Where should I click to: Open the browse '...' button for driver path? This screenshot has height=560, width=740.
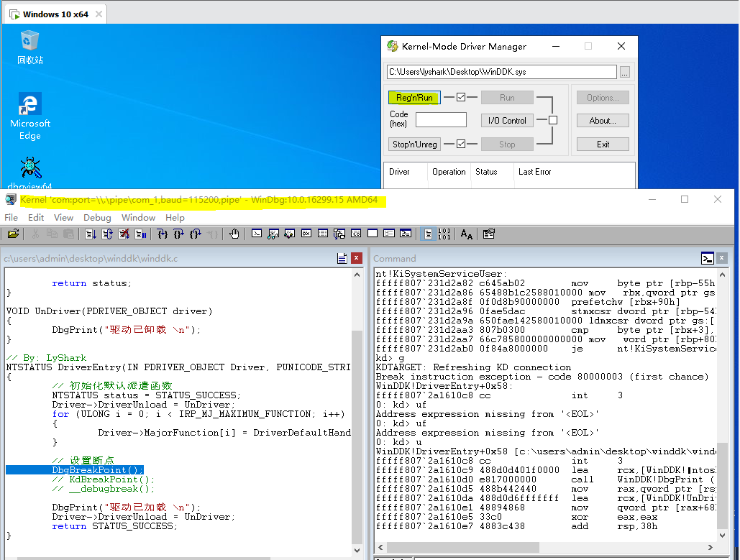point(624,72)
